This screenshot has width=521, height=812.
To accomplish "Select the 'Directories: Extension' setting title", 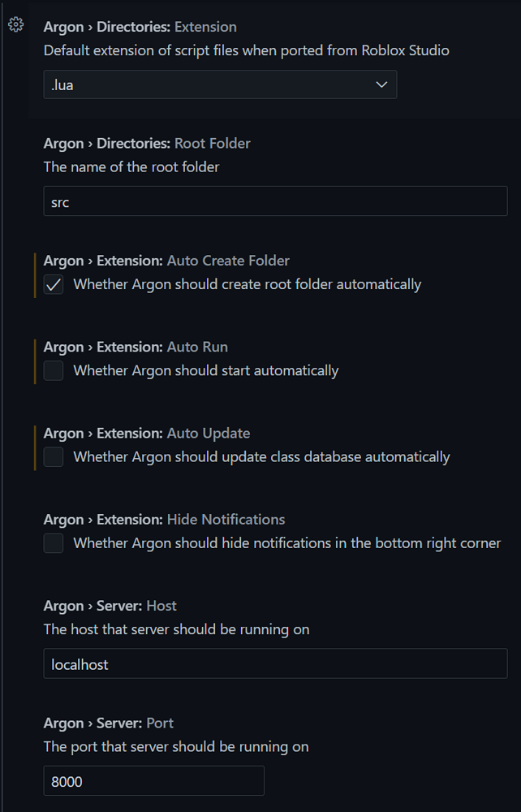I will click(x=140, y=27).
